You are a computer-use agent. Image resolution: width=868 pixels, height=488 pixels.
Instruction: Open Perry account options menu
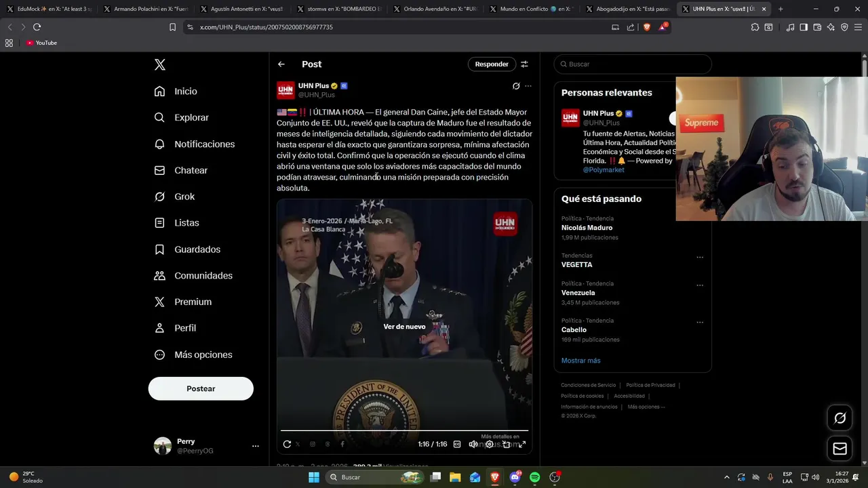click(x=256, y=446)
